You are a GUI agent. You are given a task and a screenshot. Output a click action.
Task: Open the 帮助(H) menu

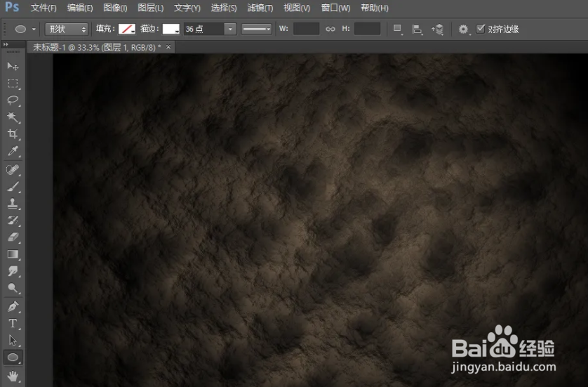click(x=375, y=8)
